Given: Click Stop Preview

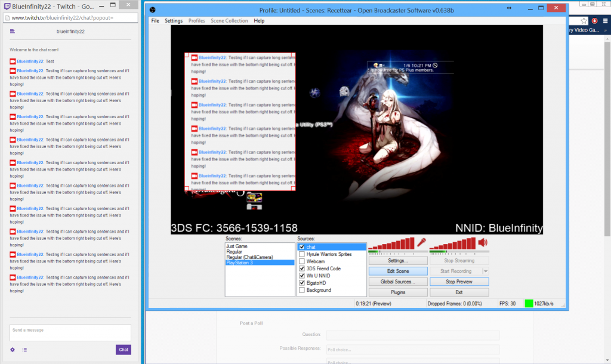Looking at the screenshot, I should (459, 282).
